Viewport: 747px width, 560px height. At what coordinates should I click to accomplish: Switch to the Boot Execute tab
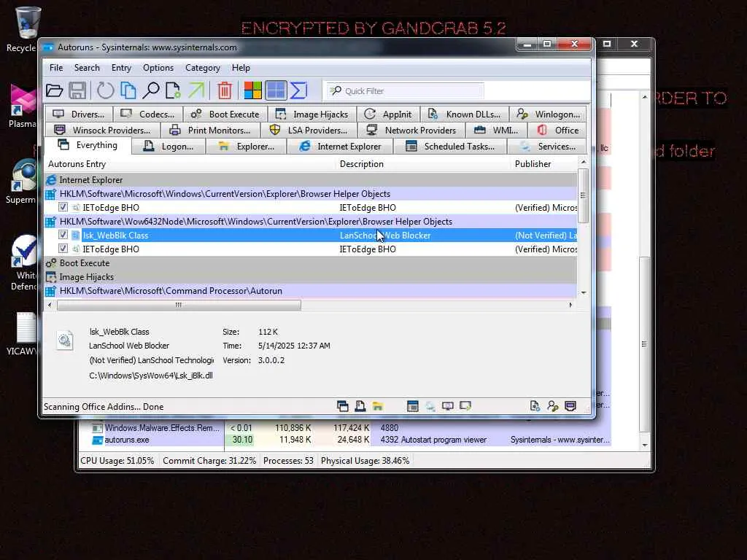(225, 114)
